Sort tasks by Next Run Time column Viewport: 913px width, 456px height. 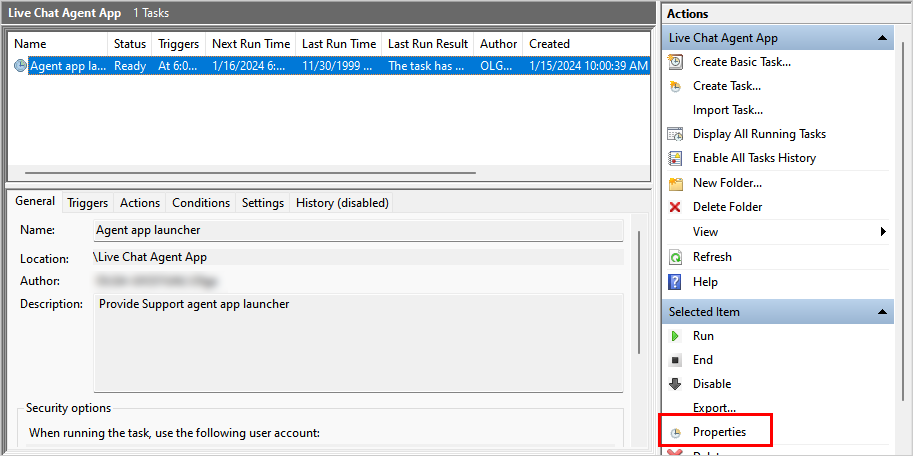coord(250,44)
